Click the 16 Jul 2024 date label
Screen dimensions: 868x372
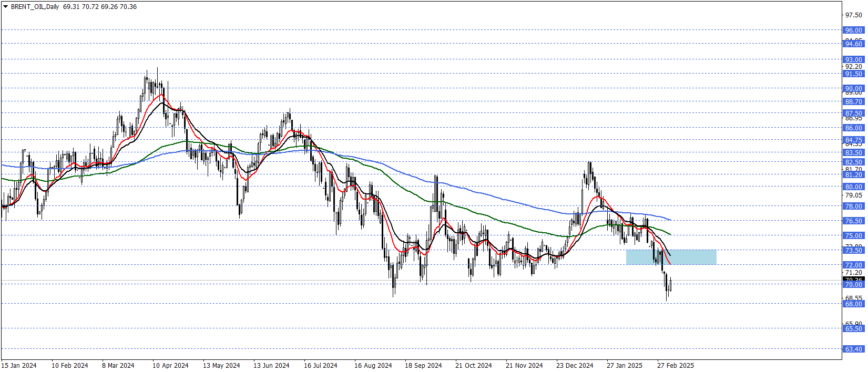click(321, 366)
